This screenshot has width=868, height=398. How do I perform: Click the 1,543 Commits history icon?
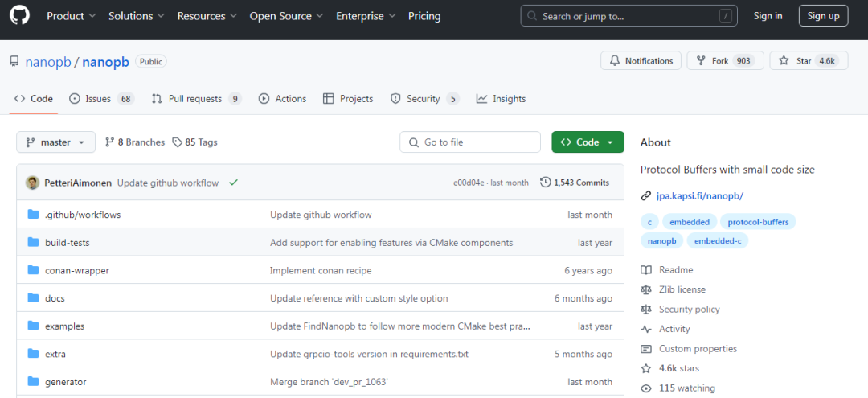click(x=546, y=183)
